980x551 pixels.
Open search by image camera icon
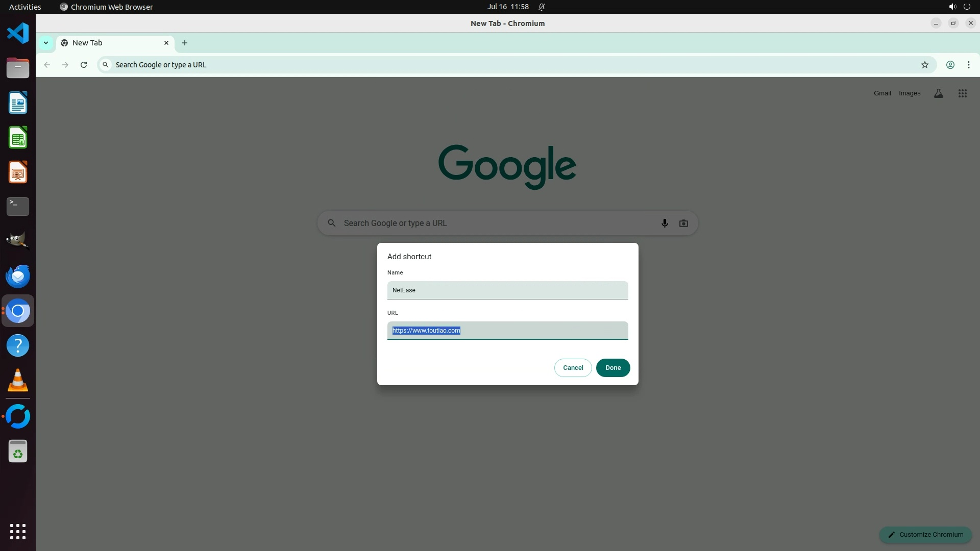point(683,223)
